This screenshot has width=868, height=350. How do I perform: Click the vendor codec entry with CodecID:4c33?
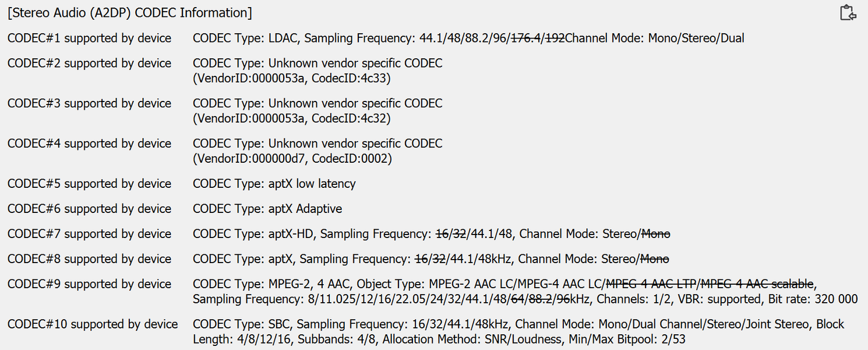point(317,71)
